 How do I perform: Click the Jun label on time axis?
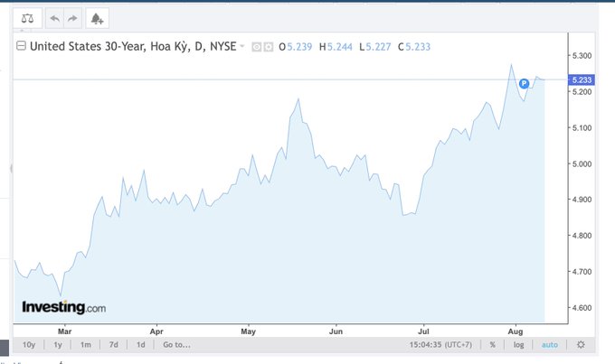(x=336, y=331)
